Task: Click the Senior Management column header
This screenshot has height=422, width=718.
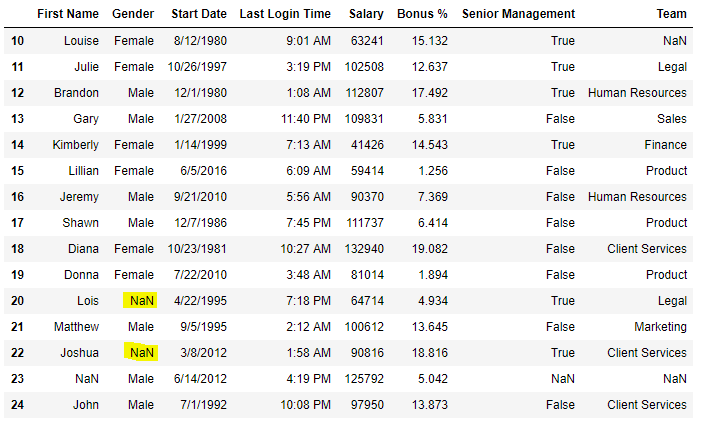Action: 518,14
